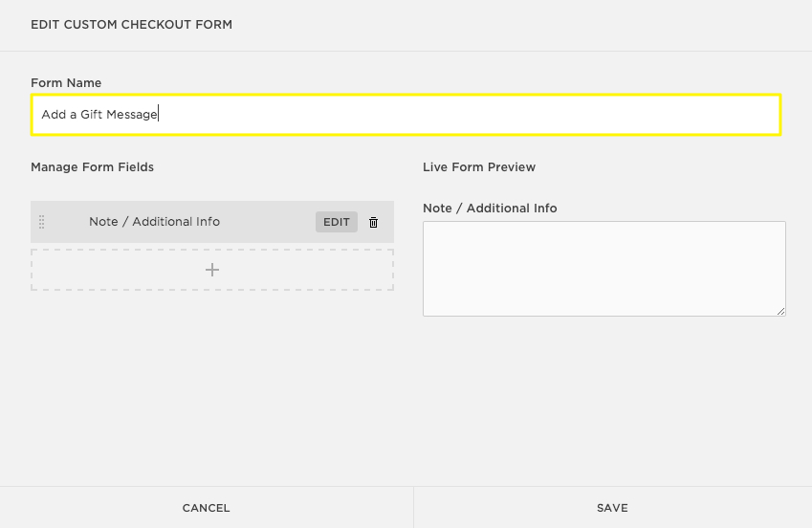Click the 'Live Form Preview' heading
This screenshot has width=812, height=528.
[x=479, y=167]
